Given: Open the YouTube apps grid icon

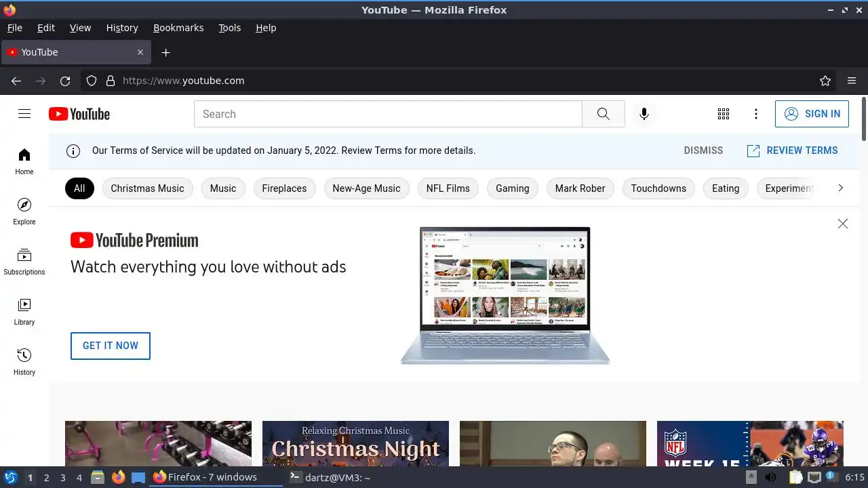Looking at the screenshot, I should coord(724,114).
